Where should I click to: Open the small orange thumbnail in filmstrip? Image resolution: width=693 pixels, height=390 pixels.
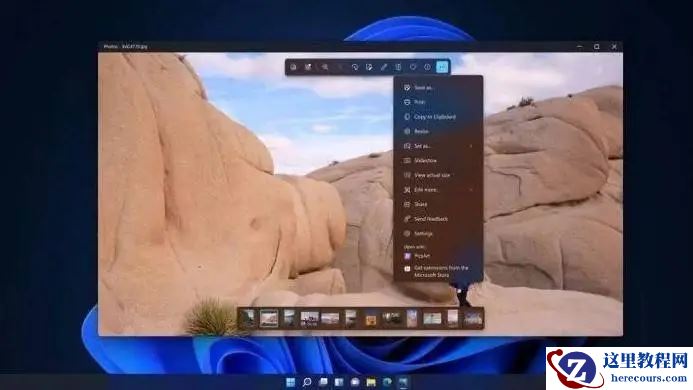tap(371, 318)
